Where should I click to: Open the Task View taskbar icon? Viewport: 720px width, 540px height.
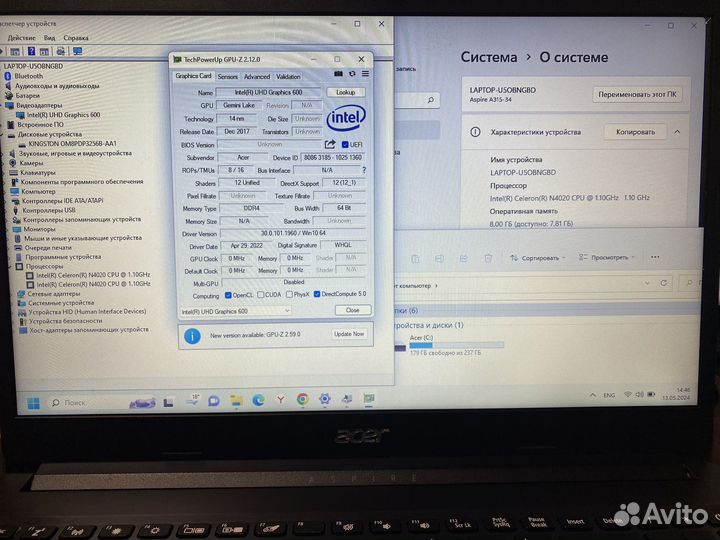tap(169, 403)
